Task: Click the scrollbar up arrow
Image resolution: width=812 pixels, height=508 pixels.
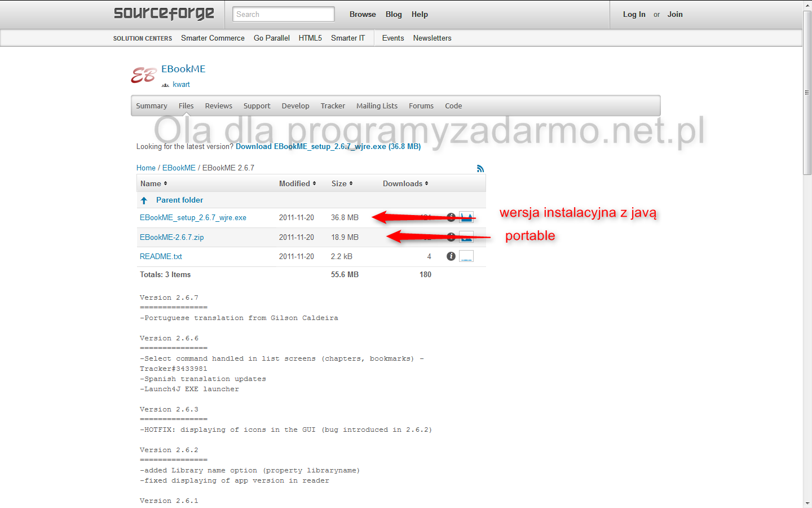Action: click(x=807, y=5)
